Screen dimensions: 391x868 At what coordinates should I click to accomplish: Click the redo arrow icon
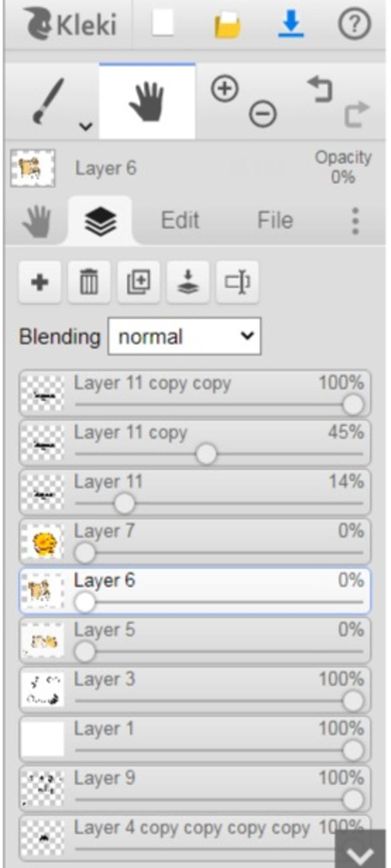357,114
